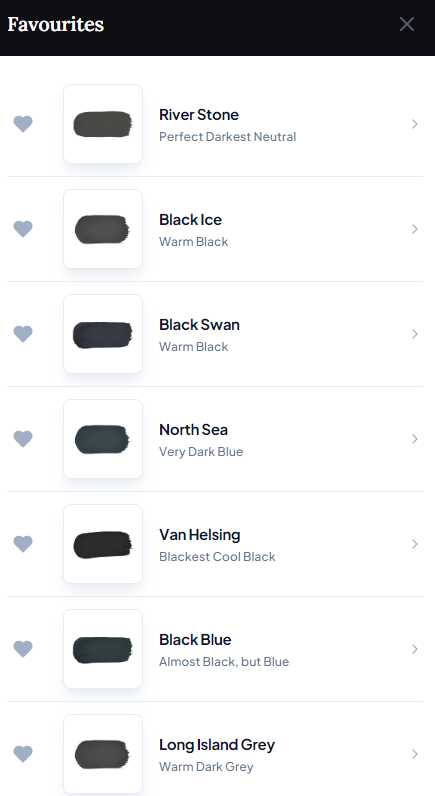Select the River Stone paint swatch
Screen dimensions: 435x796
point(103,124)
